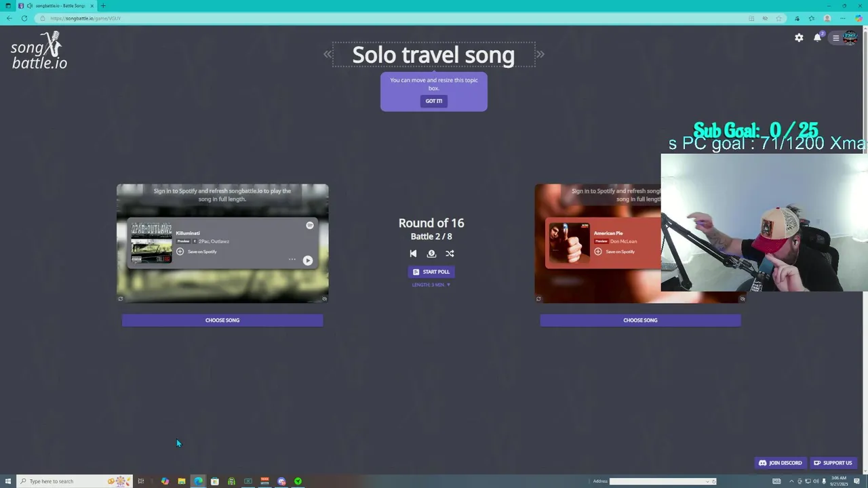Reload the browser page

click(24, 18)
